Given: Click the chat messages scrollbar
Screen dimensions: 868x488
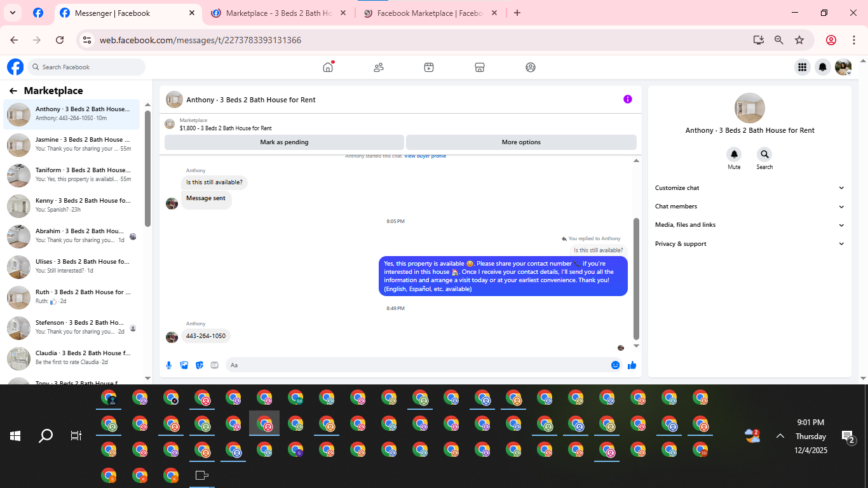Looking at the screenshot, I should 636,280.
